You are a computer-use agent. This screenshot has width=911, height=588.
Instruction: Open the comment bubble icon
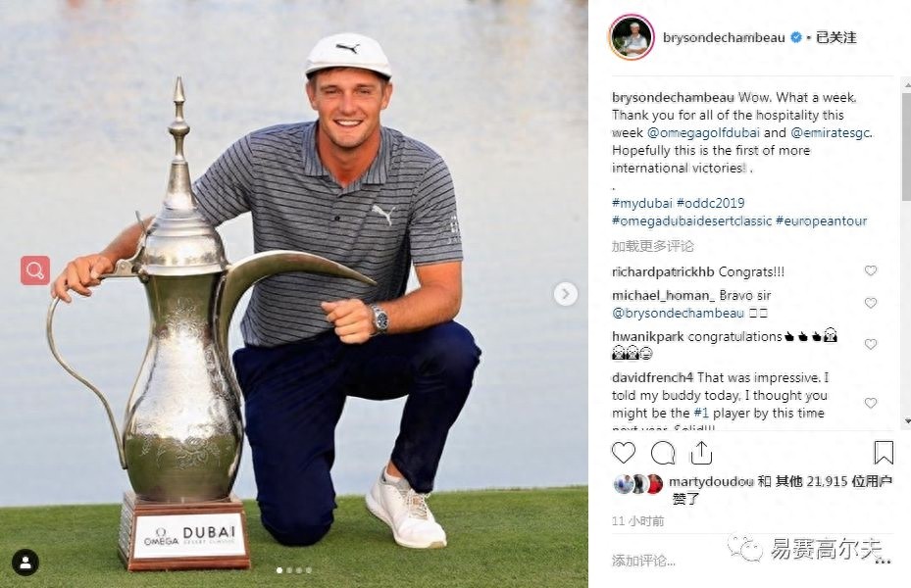pos(663,453)
